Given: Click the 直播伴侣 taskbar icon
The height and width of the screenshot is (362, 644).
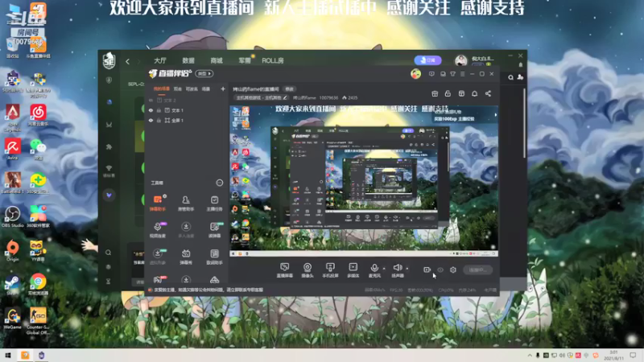Looking at the screenshot, I should [25, 355].
